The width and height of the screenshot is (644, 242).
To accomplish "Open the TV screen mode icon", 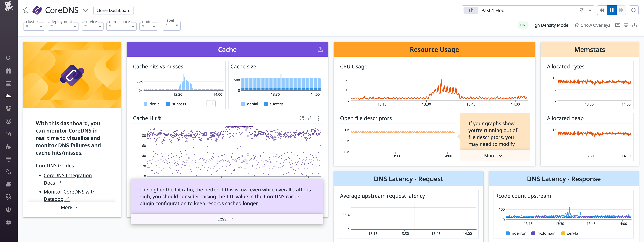I will pyautogui.click(x=626, y=25).
